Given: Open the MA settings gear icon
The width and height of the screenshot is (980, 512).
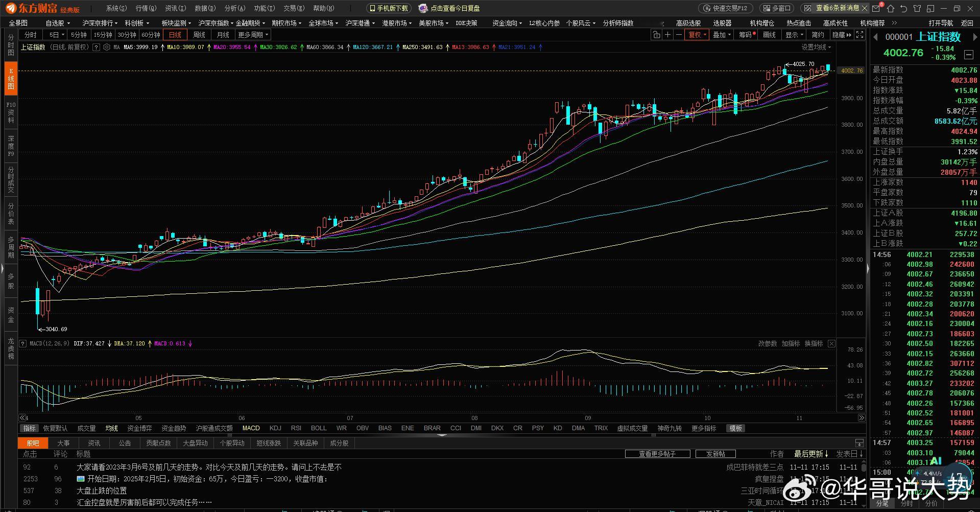Looking at the screenshot, I should pos(107,47).
